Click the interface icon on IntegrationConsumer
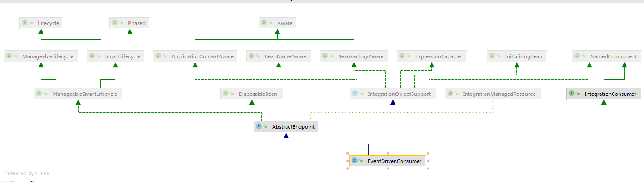 point(571,94)
